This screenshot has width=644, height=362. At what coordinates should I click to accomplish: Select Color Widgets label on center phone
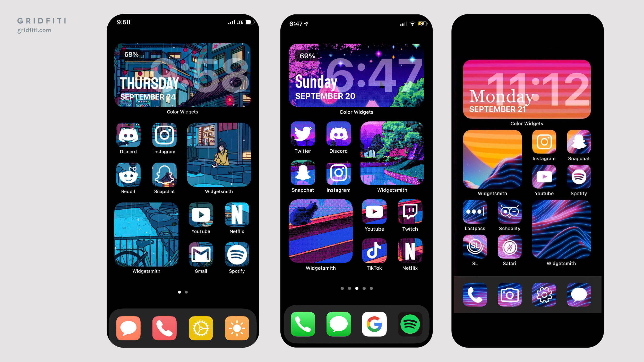click(356, 112)
